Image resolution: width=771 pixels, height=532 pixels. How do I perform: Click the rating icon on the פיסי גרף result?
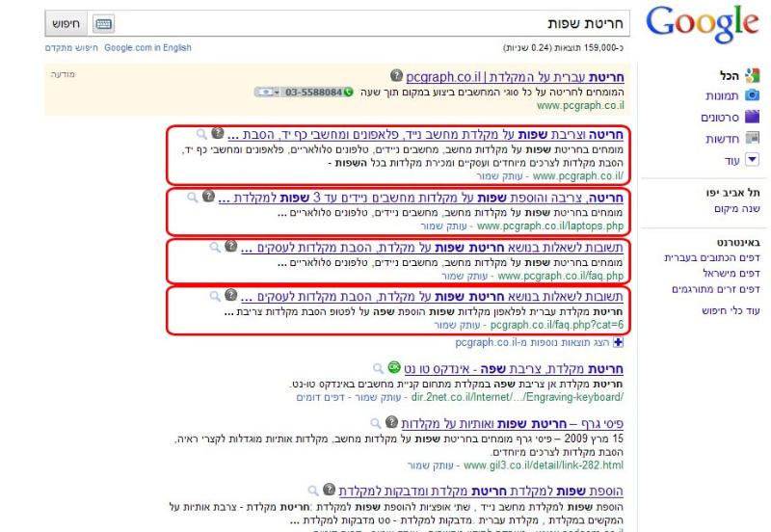tap(391, 421)
